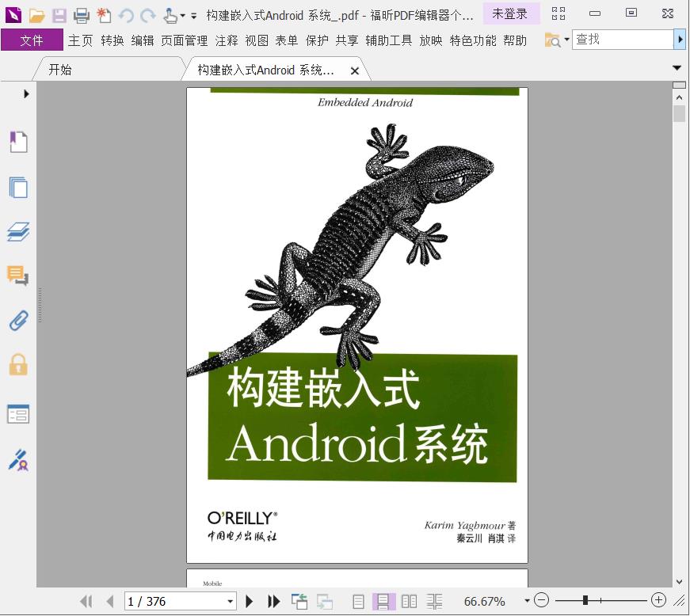Open the zoom percentage dropdown arrow
The width and height of the screenshot is (690, 616).
[x=527, y=601]
